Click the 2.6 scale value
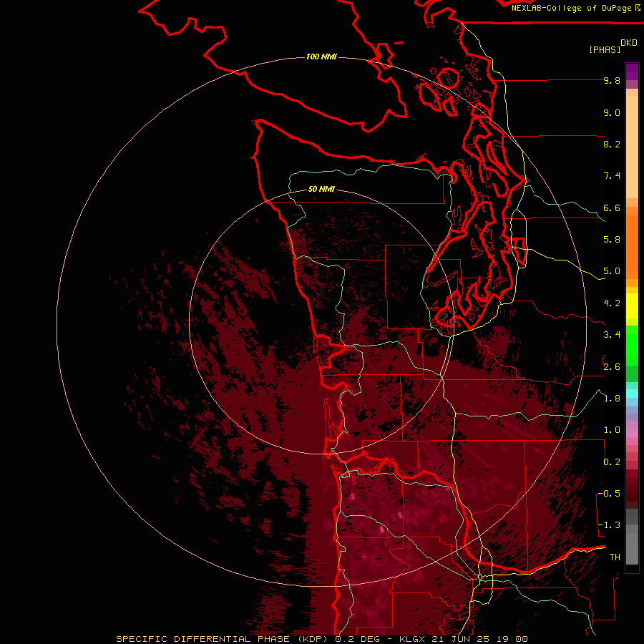Image resolution: width=644 pixels, height=644 pixels. (612, 367)
